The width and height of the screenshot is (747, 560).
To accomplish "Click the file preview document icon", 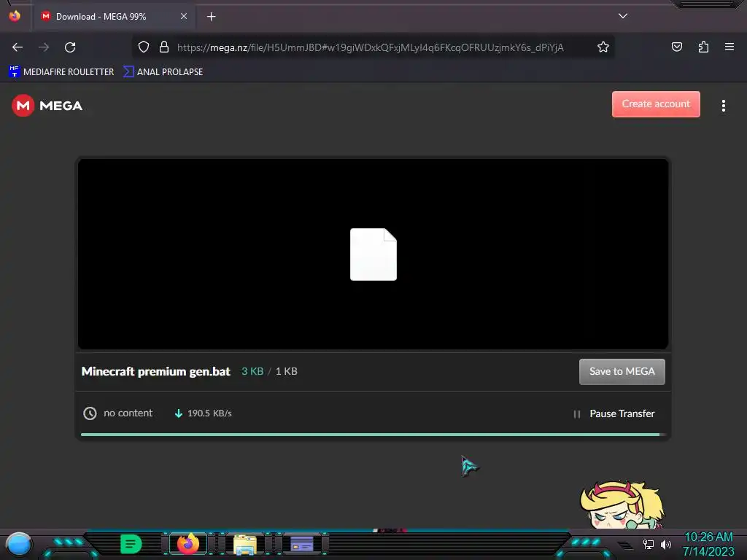I will point(373,254).
